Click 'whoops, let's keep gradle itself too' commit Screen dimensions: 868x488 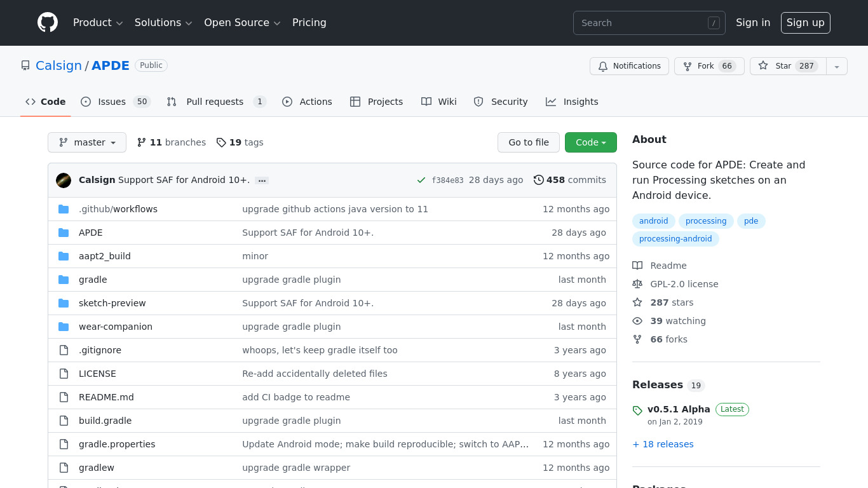(x=320, y=350)
